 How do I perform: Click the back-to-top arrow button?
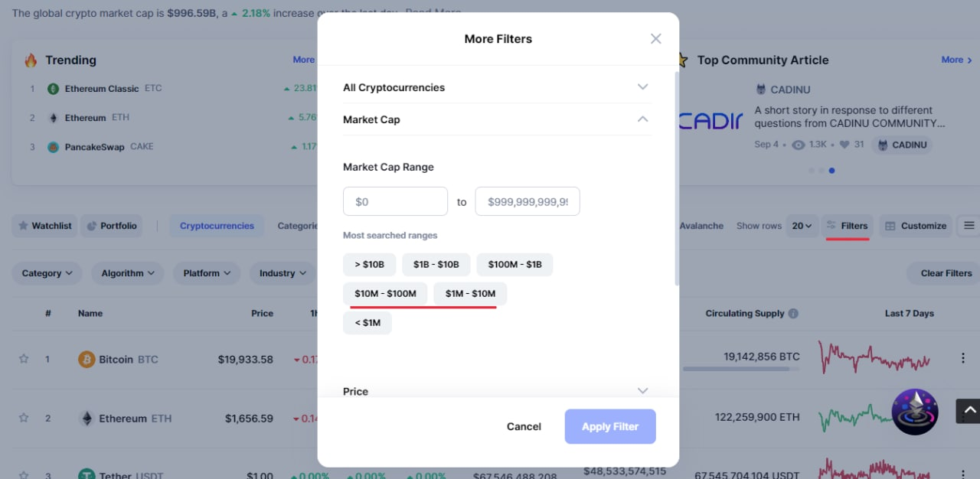coord(969,411)
